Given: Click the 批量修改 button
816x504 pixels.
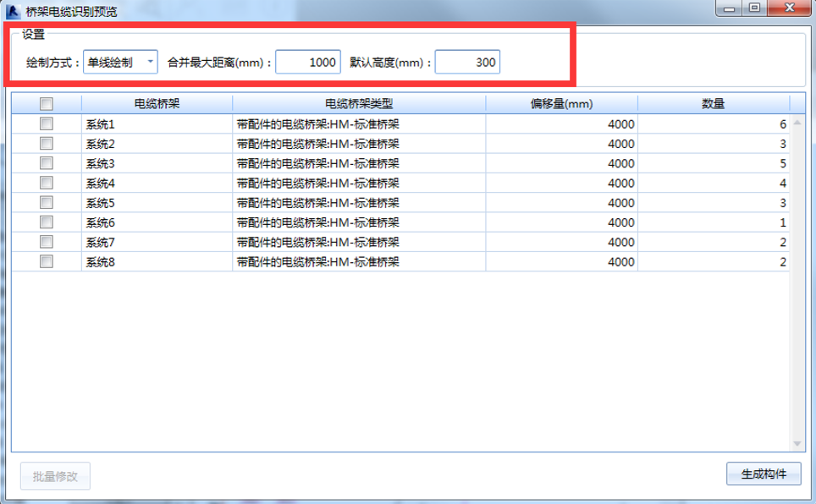Looking at the screenshot, I should click(x=55, y=476).
